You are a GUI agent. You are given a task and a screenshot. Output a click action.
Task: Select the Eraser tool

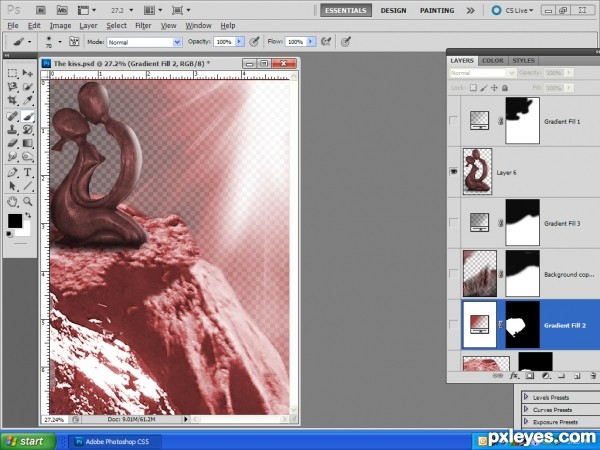click(12, 143)
